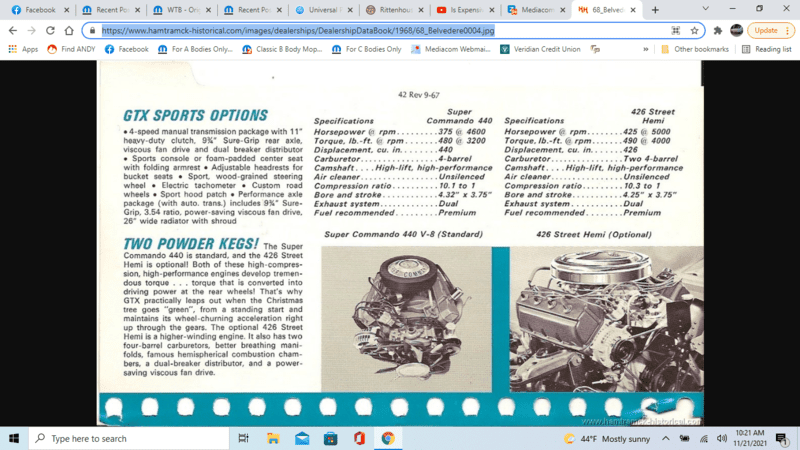Open the QR code icon in address bar
Screen dimensions: 800x450
pyautogui.click(x=676, y=31)
